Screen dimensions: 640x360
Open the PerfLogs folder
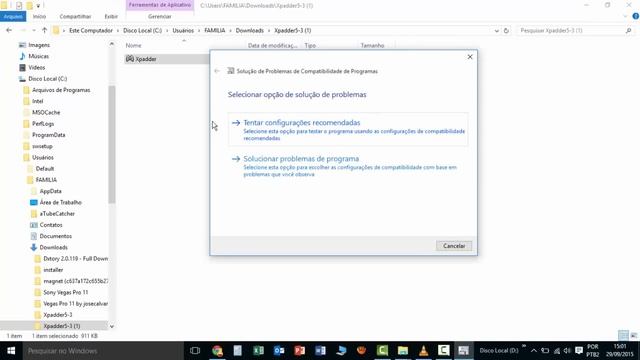point(43,124)
